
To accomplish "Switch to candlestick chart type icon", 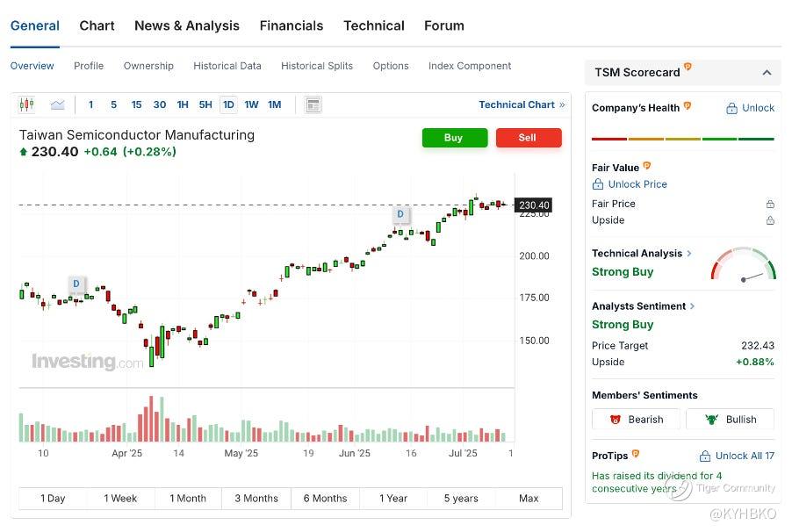I will [26, 105].
